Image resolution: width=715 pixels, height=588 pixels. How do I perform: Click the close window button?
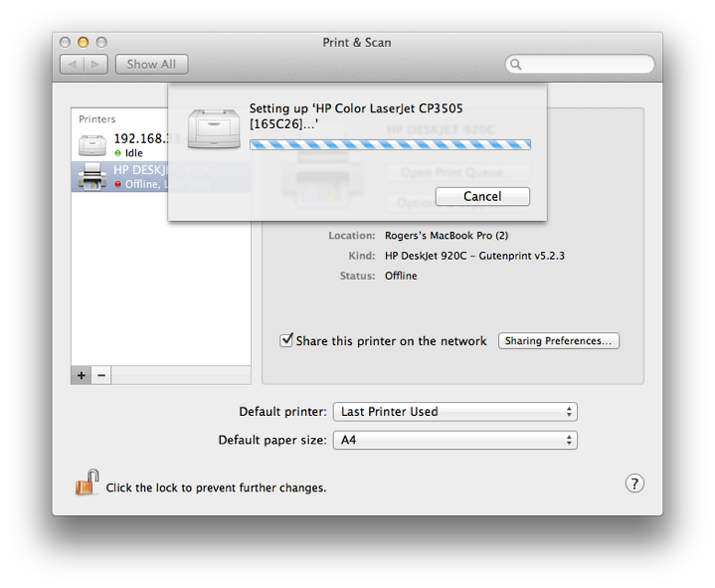[x=66, y=43]
